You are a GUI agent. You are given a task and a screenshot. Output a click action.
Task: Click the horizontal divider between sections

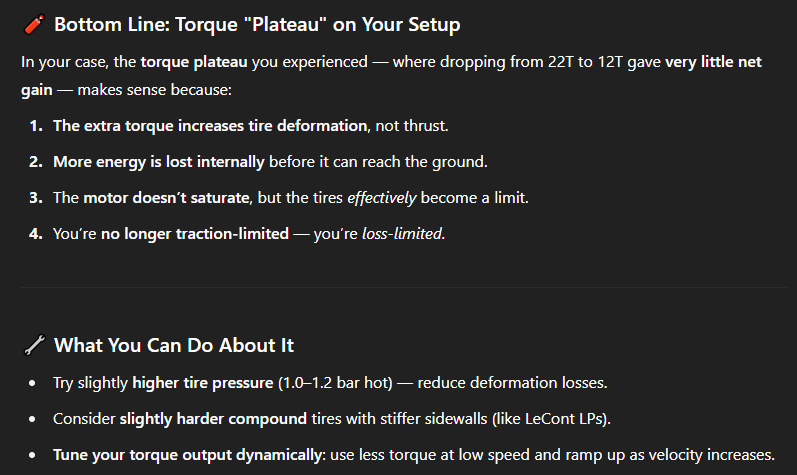(x=405, y=288)
